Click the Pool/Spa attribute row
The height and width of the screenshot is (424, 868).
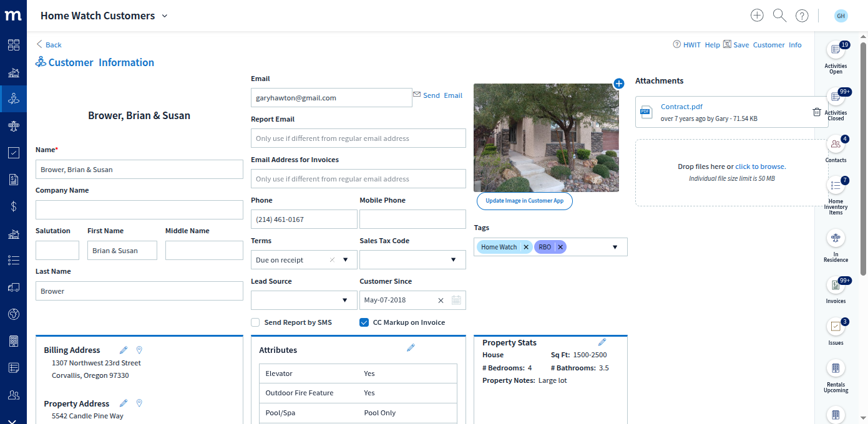[x=358, y=413]
